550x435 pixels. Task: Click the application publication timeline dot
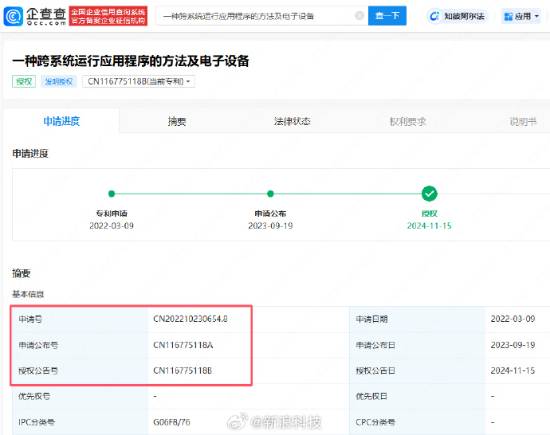click(270, 193)
